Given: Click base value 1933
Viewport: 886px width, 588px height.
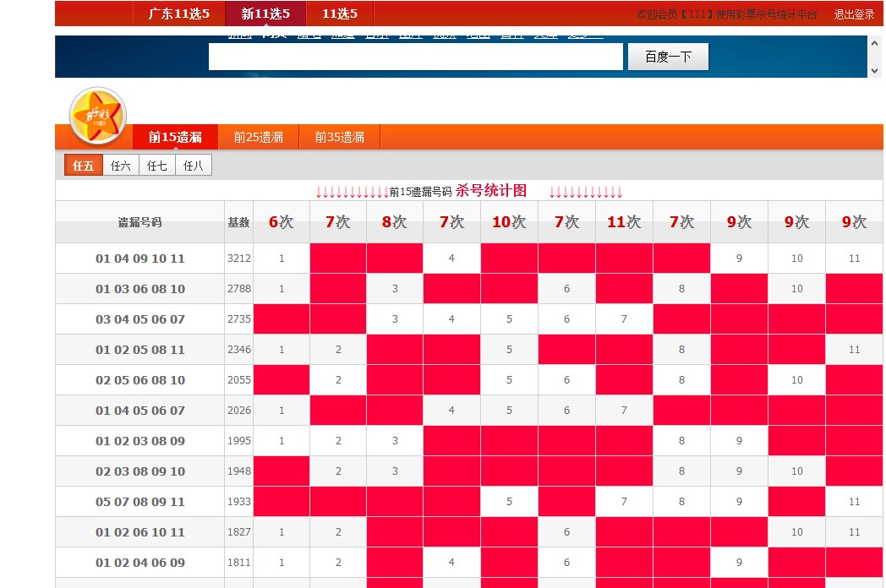Looking at the screenshot, I should [239, 502].
